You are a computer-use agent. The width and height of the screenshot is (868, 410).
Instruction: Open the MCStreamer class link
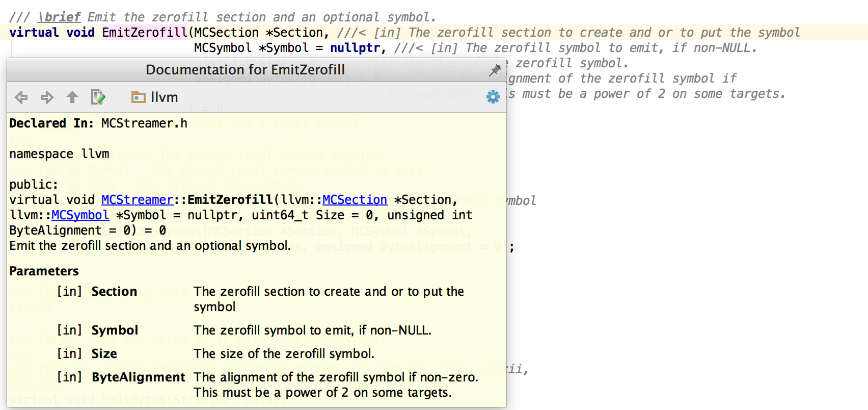click(x=138, y=200)
